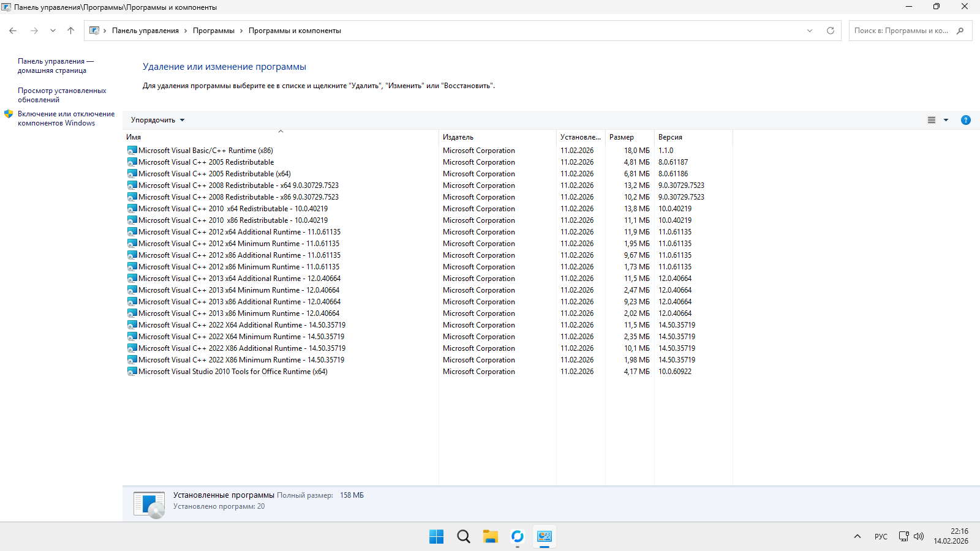Image resolution: width=980 pixels, height=551 pixels.
Task: Click the volume icon in system tray
Action: (918, 536)
